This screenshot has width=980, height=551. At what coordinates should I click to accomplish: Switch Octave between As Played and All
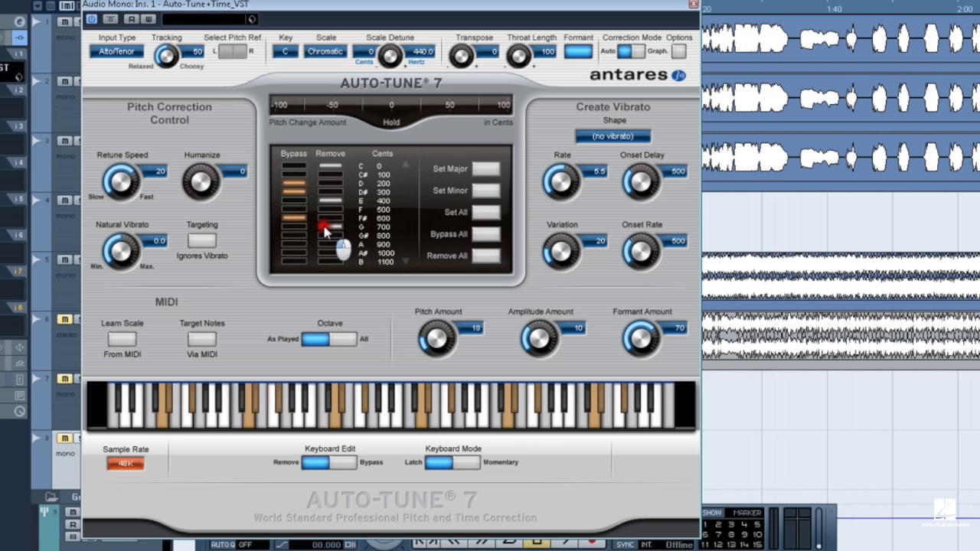point(328,338)
